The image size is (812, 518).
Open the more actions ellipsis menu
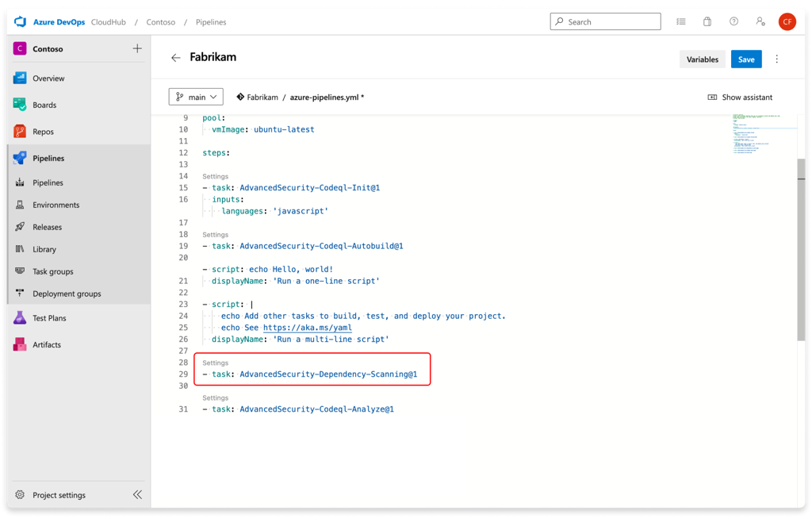[x=776, y=59]
